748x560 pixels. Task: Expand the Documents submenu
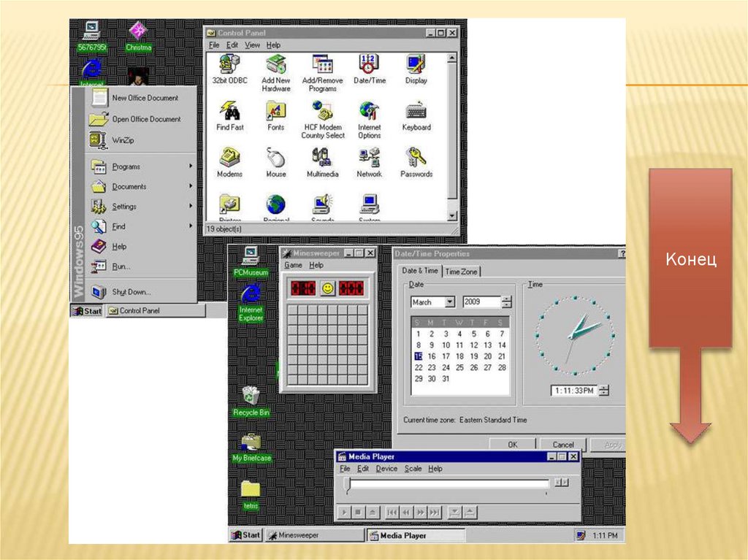[x=141, y=186]
